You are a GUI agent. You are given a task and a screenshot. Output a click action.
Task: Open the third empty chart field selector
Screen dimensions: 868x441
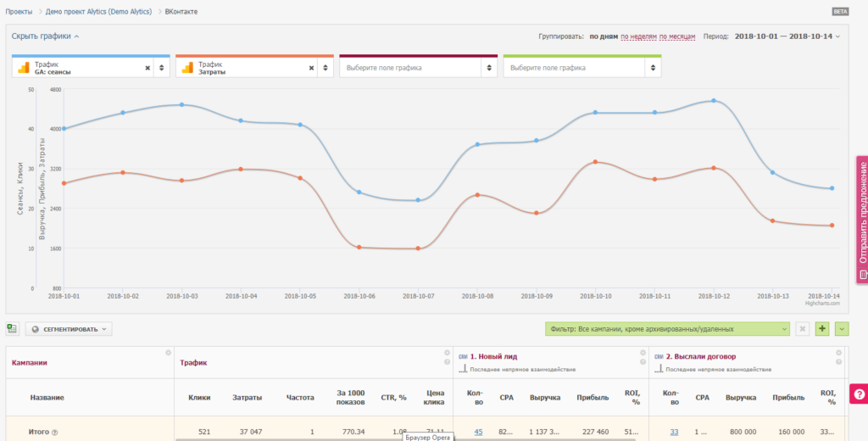(x=417, y=68)
